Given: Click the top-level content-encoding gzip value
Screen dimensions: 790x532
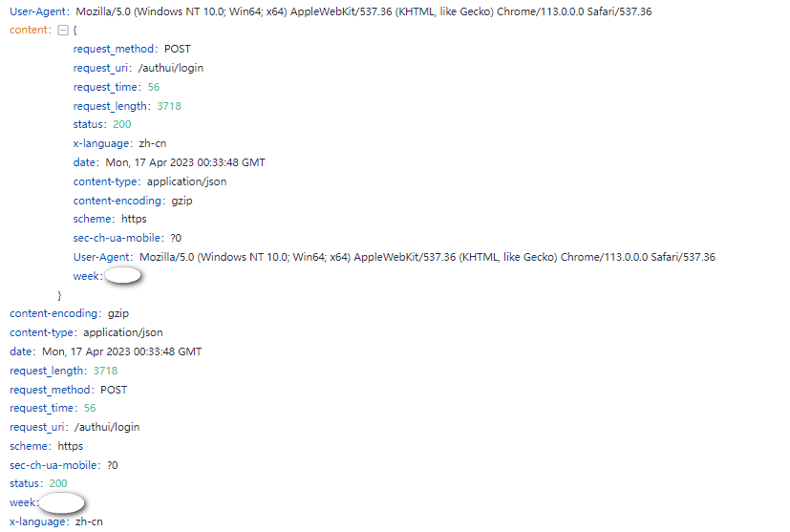Looking at the screenshot, I should coord(118,313).
